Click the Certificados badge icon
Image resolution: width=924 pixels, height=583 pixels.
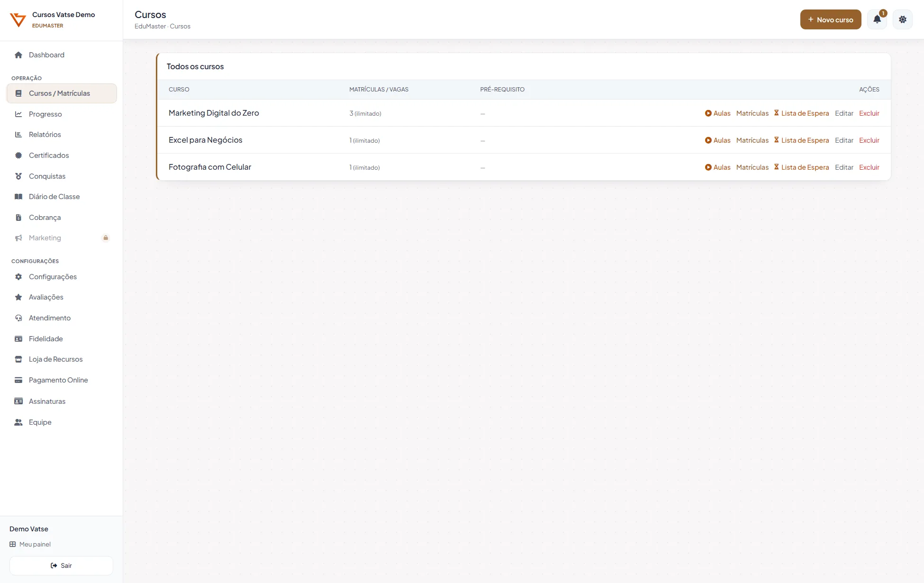[x=18, y=155]
